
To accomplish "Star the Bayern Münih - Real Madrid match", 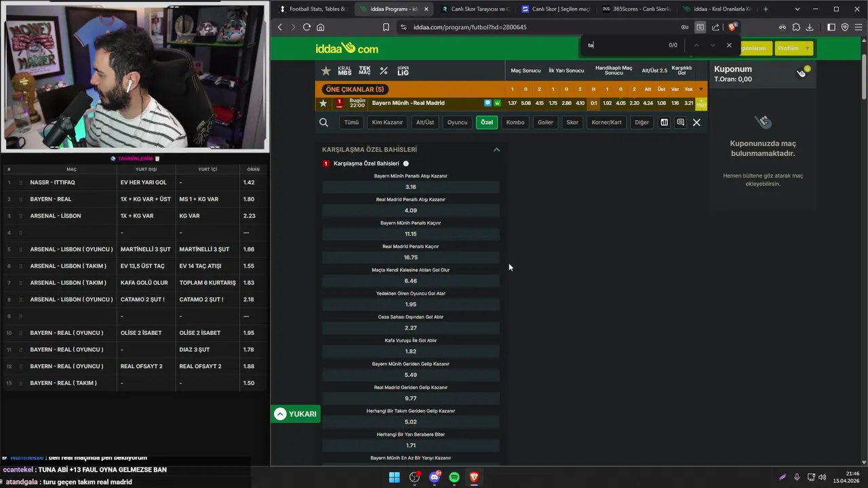I will 323,103.
